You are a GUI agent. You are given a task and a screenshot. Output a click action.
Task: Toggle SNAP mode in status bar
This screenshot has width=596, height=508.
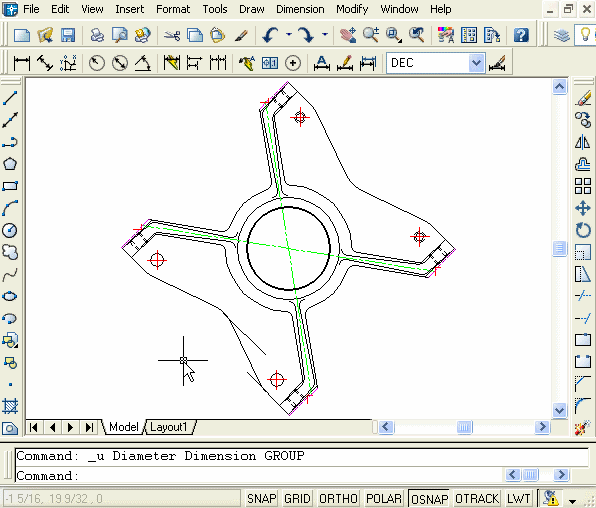coord(262,498)
